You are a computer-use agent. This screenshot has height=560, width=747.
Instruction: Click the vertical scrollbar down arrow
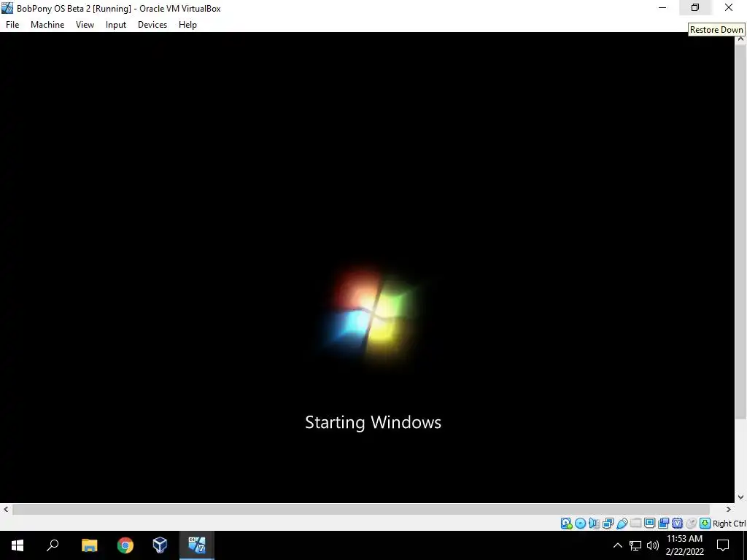click(x=741, y=497)
